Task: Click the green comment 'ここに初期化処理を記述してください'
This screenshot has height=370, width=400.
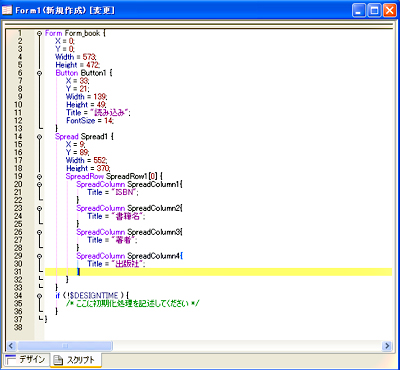Action: tap(132, 304)
